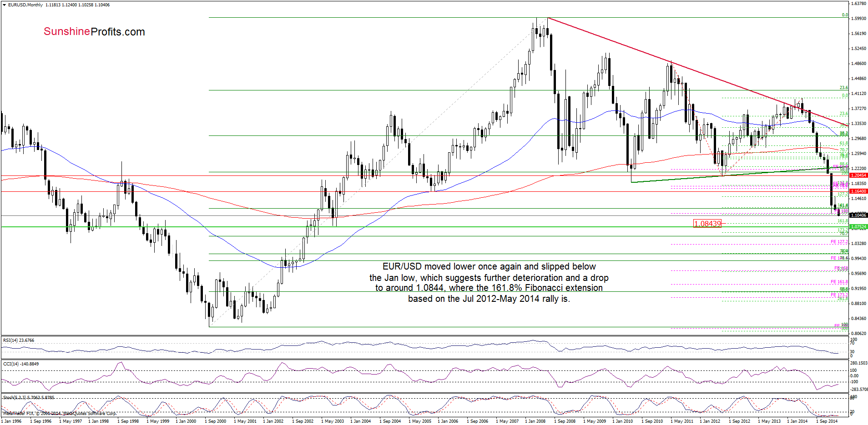Click the '1 May 2013' date label
This screenshot has width=868, height=425.
(769, 421)
